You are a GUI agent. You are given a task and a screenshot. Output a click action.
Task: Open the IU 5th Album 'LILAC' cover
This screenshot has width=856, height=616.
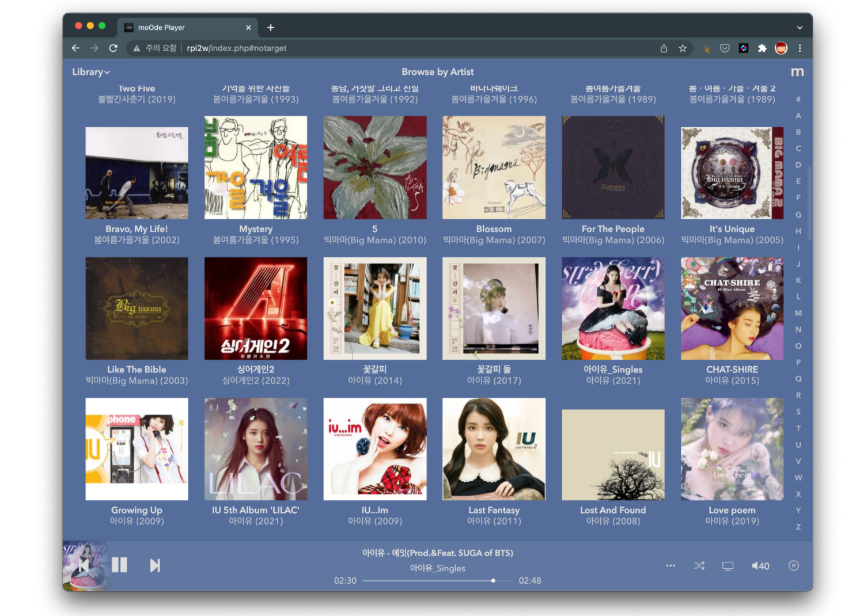click(x=256, y=449)
